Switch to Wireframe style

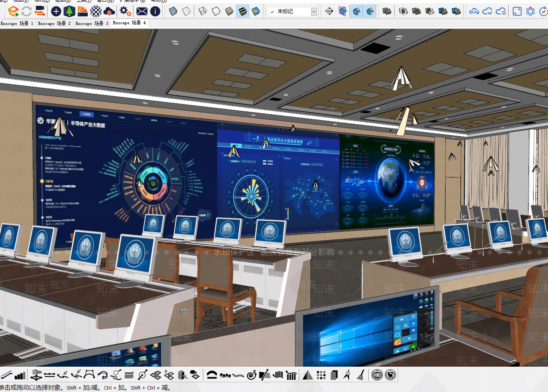203,12
